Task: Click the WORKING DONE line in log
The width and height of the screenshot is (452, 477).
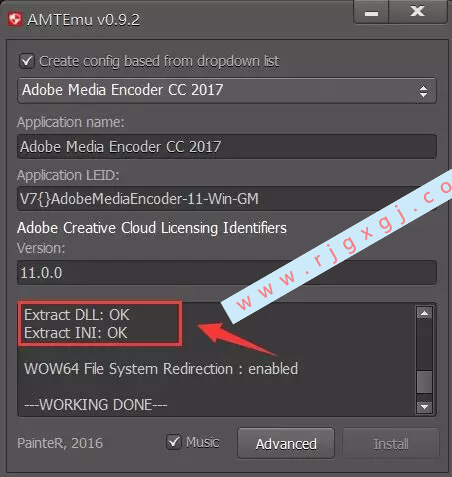Action: (96, 405)
